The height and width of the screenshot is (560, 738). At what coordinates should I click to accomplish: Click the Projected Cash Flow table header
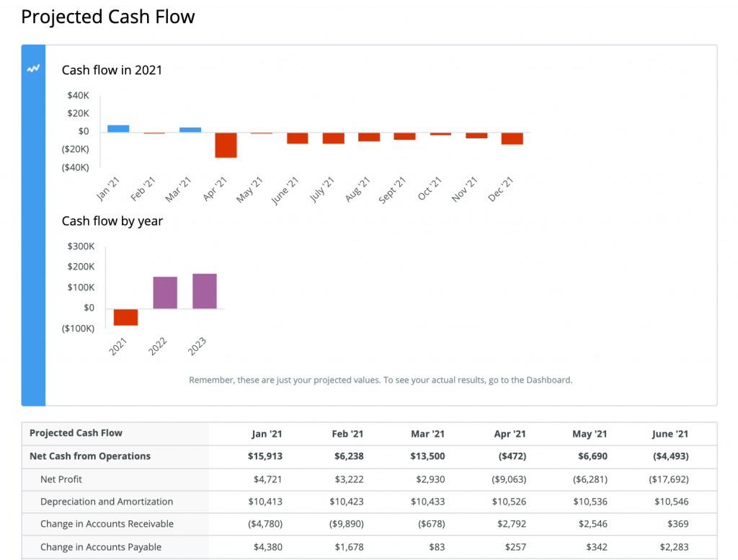76,433
